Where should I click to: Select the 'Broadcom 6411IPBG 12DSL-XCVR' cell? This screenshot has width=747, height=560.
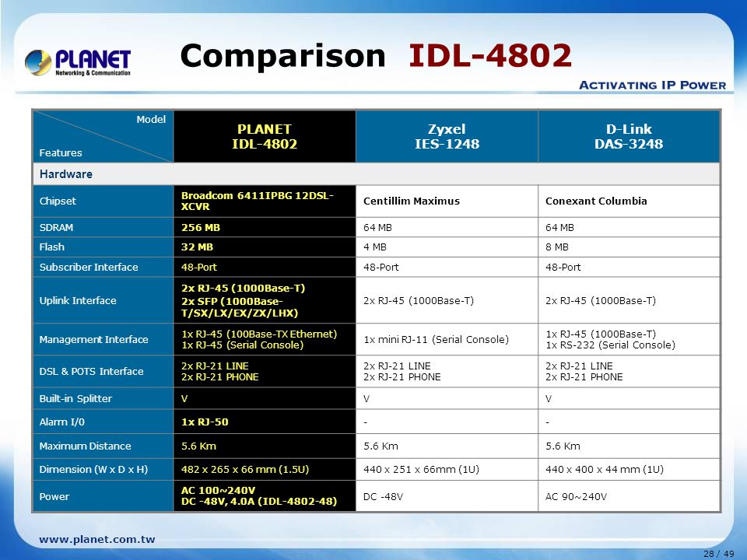pyautogui.click(x=265, y=201)
